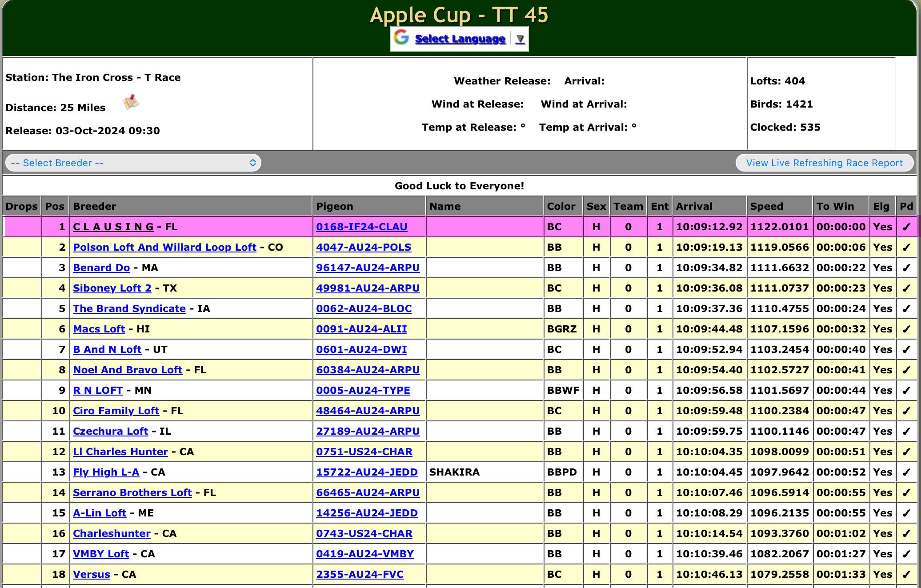921x588 pixels.
Task: Open breeder C L A U S I N G link
Action: coord(113,227)
